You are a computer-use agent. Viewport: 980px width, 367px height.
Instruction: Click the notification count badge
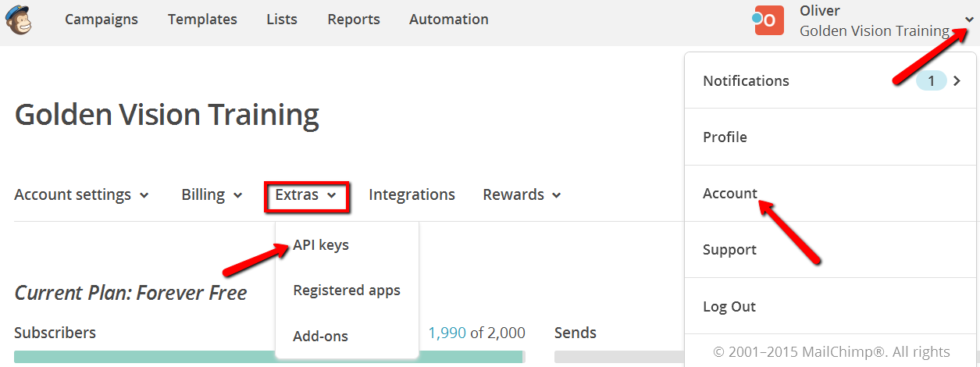[931, 80]
